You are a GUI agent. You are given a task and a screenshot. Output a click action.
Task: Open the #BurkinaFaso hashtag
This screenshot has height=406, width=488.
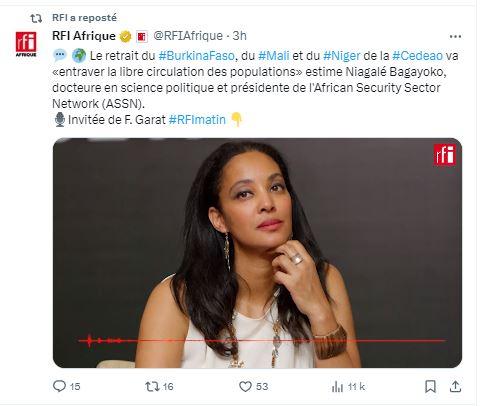point(196,56)
